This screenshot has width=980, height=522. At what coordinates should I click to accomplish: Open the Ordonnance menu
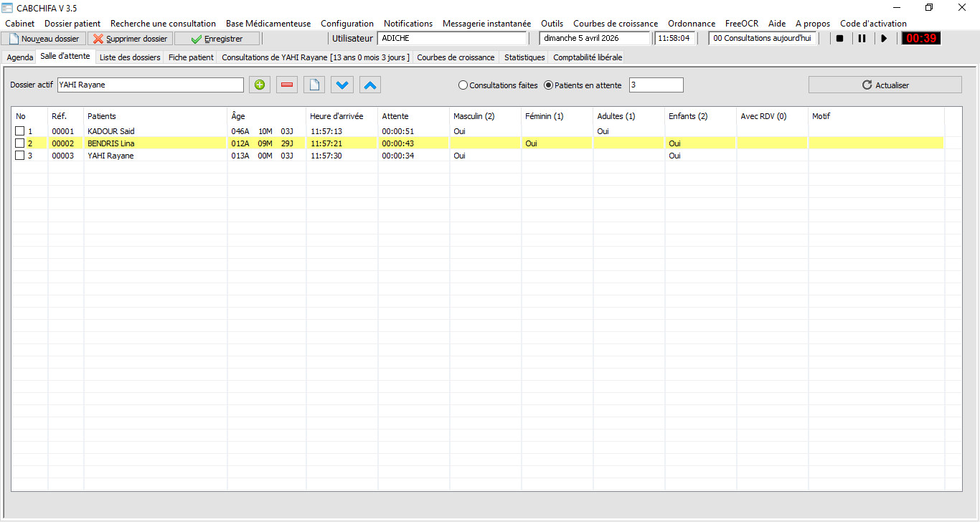pos(692,24)
